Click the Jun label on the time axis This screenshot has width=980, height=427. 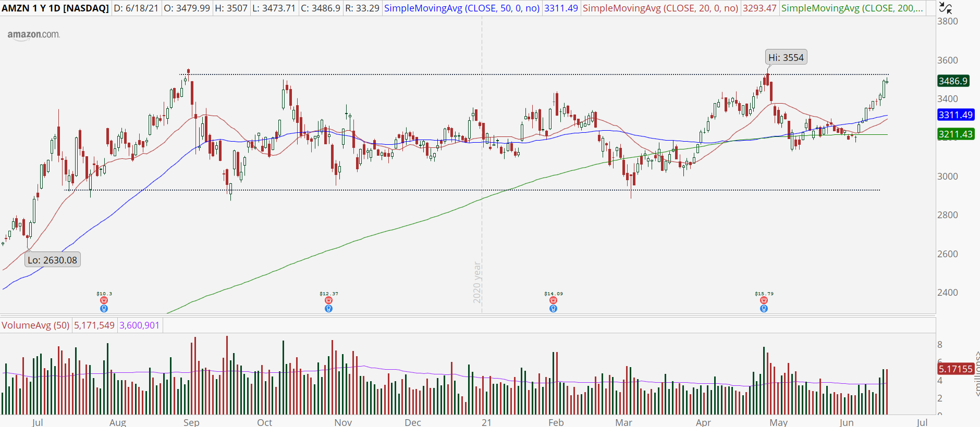point(847,422)
